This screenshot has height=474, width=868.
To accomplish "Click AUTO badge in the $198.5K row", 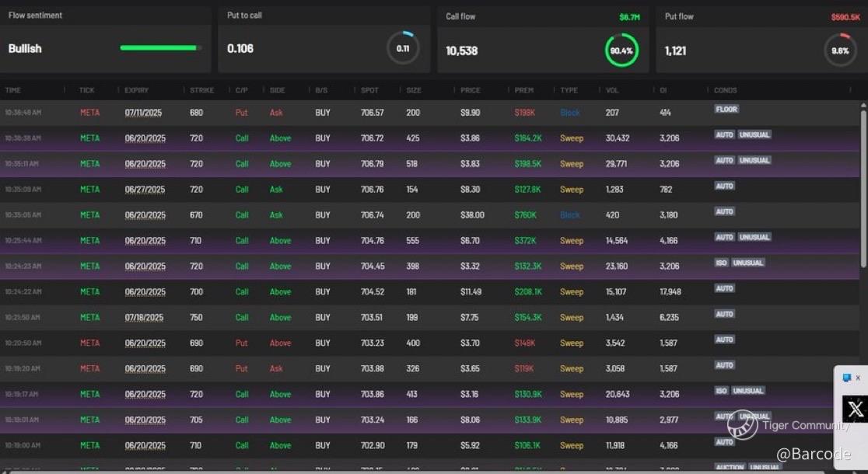I will [724, 160].
